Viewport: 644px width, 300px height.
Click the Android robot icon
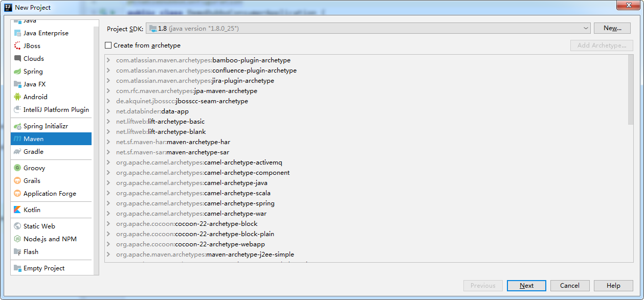[x=18, y=97]
